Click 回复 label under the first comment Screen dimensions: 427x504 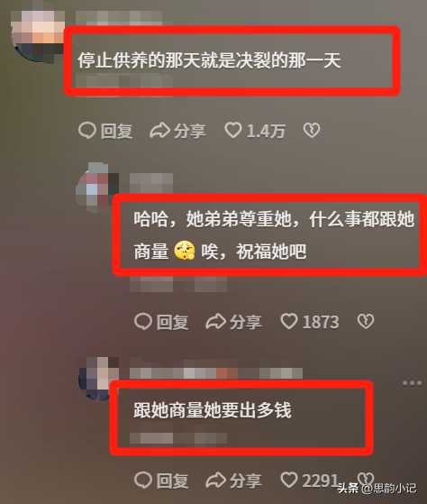click(x=116, y=131)
